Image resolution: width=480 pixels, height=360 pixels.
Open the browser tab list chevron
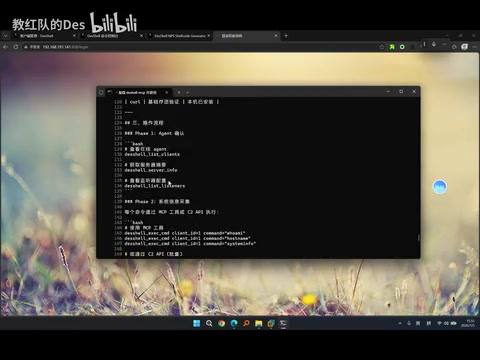click(5, 36)
